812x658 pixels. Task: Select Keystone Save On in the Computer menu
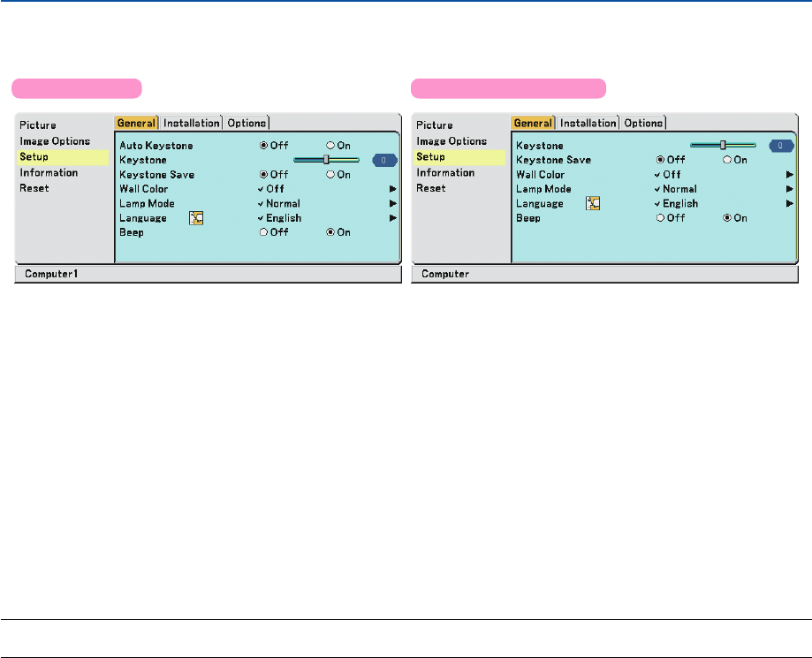pyautogui.click(x=735, y=160)
